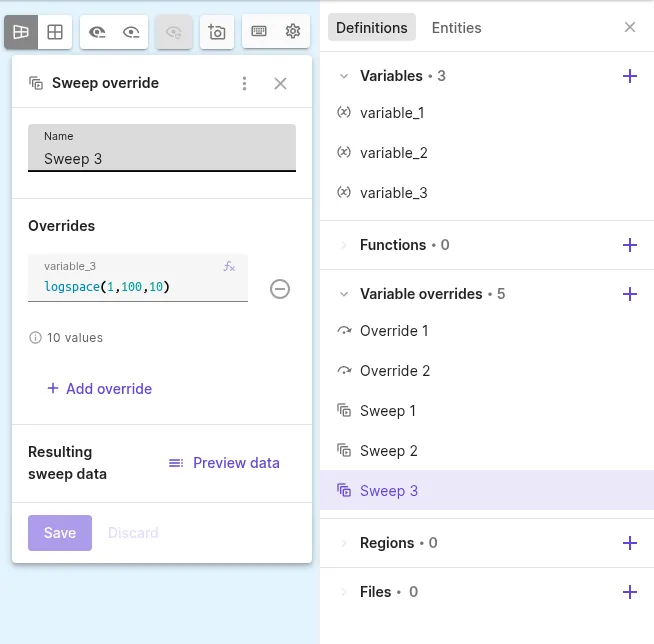The image size is (654, 644).
Task: Remove variable_3 override with minus icon
Action: click(279, 289)
